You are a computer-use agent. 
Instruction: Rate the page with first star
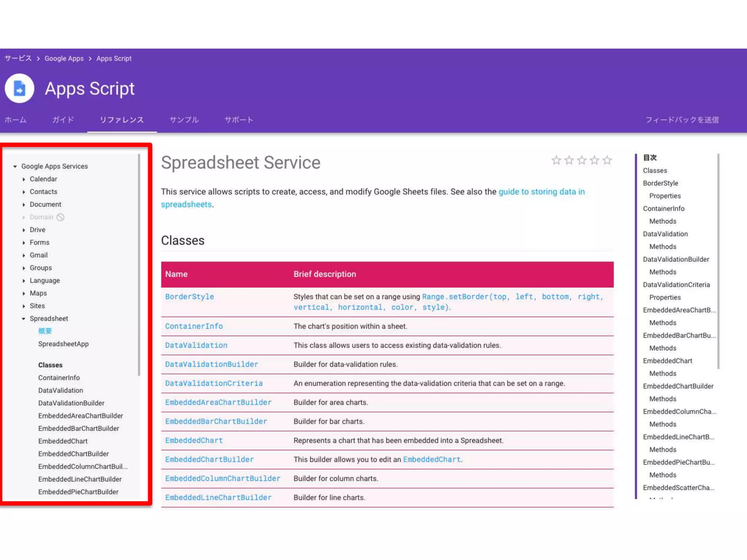[556, 160]
